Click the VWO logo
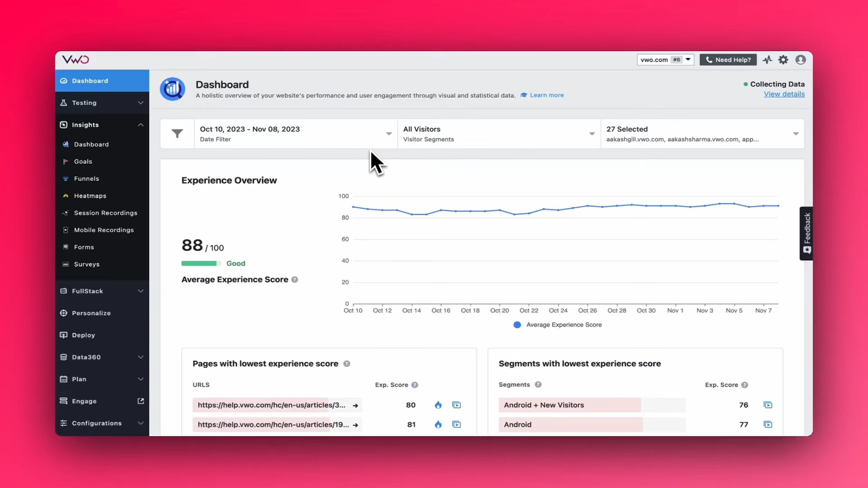This screenshot has width=868, height=488. [x=75, y=59]
